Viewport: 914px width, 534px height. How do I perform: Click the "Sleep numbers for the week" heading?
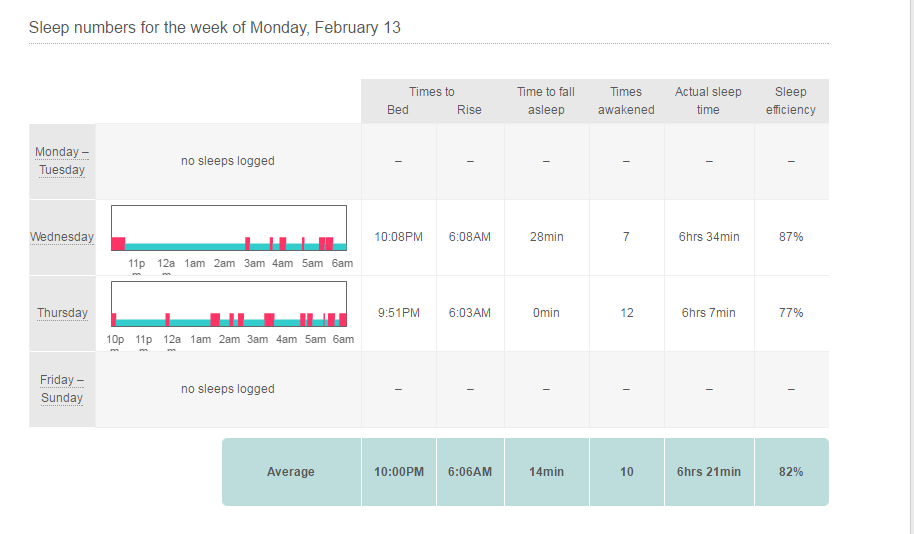pos(215,28)
